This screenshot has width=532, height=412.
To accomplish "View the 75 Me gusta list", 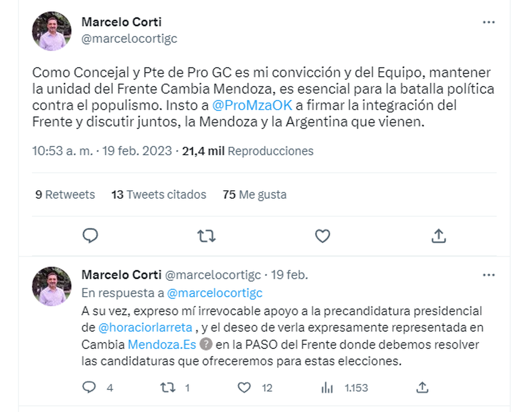I will point(254,194).
